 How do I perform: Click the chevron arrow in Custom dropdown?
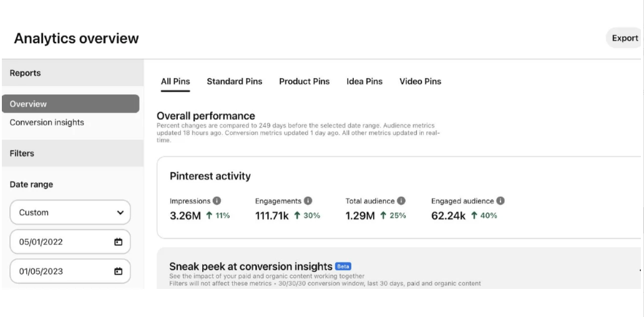(x=120, y=213)
